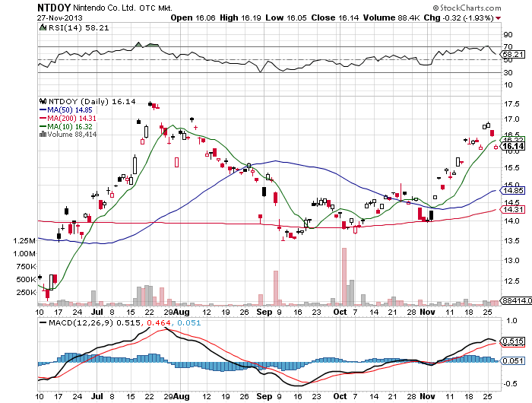Click the blue MA(50) legend line marker

[x=43, y=109]
